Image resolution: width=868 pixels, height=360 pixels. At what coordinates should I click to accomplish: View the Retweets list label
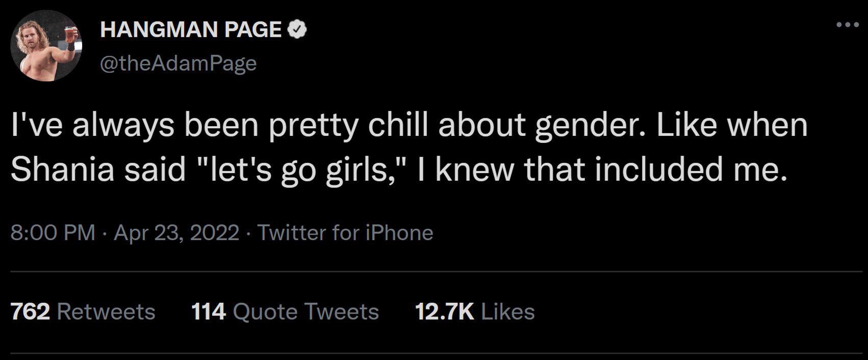106,311
